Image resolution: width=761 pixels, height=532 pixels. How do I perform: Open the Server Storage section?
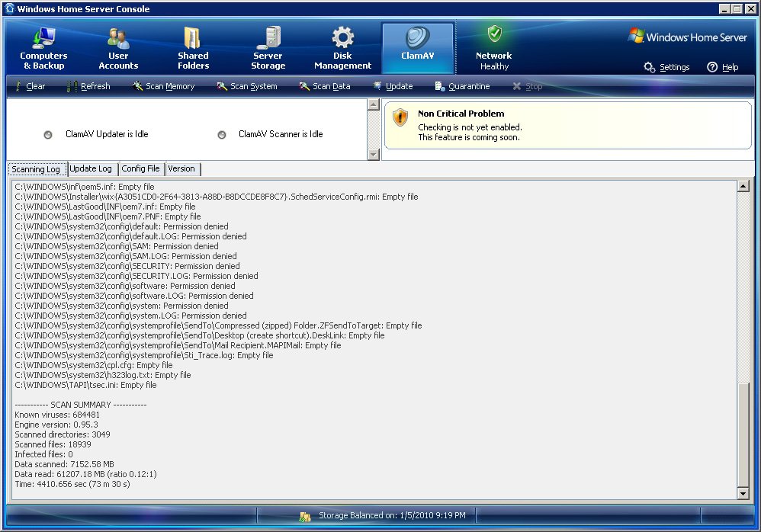268,48
